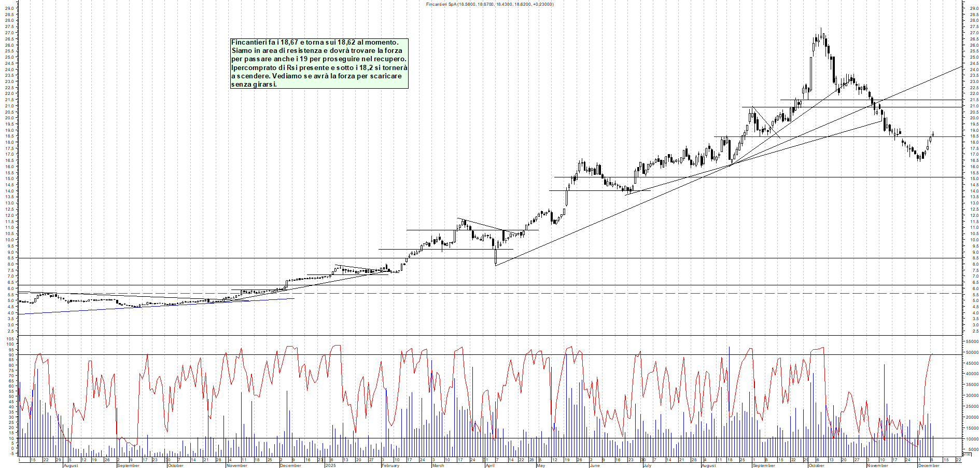This screenshot has width=980, height=468.
Task: Click the October label under the 2025 peak
Action: click(x=816, y=465)
